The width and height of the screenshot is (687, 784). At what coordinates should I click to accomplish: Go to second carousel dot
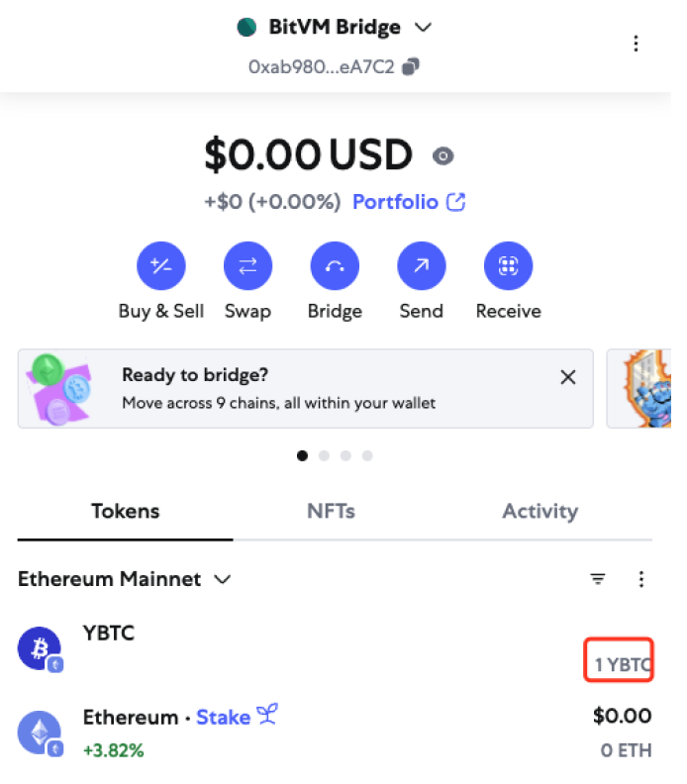(324, 455)
